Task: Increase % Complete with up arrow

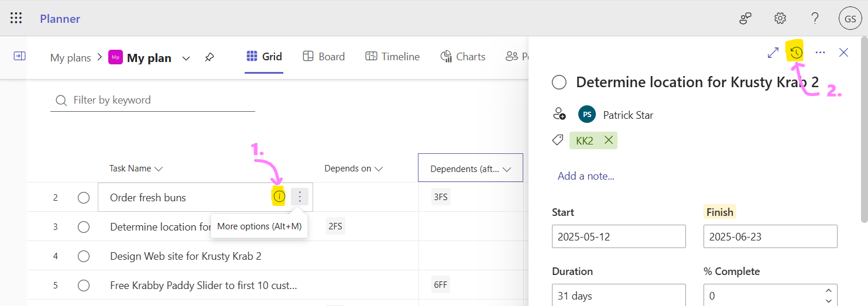Action: pyautogui.click(x=828, y=290)
